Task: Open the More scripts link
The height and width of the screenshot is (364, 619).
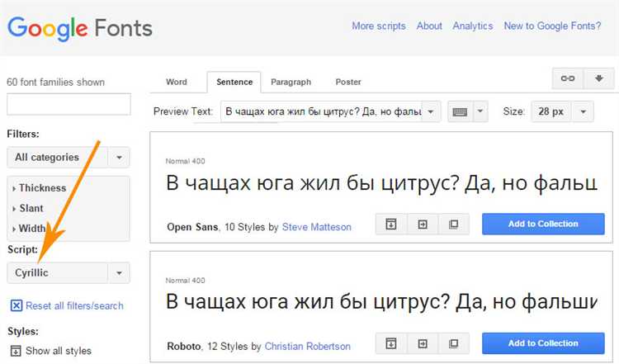Action: pos(379,26)
